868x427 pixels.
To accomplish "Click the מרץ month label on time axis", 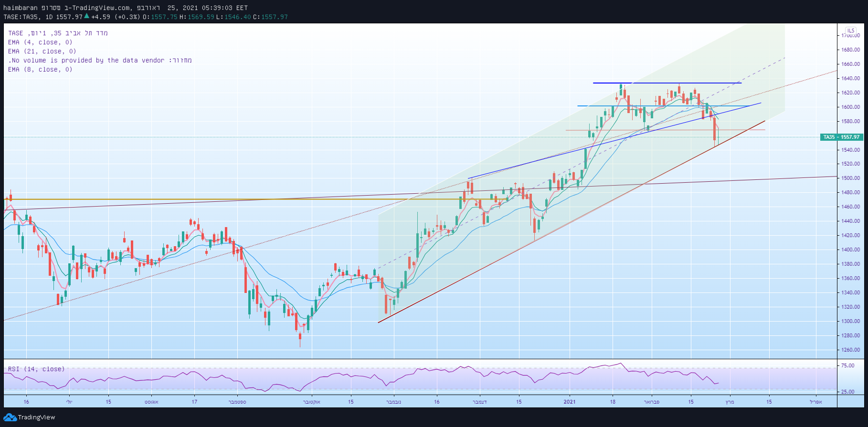I will click(730, 402).
